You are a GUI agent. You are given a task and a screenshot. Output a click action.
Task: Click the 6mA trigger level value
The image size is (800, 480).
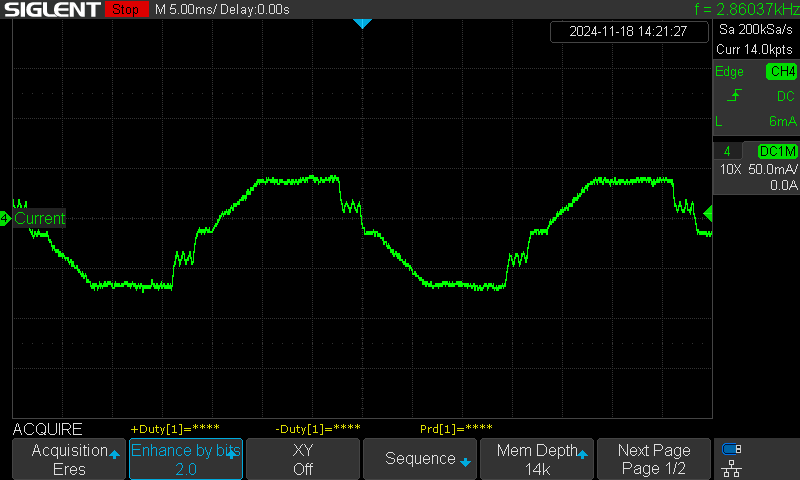pos(783,121)
